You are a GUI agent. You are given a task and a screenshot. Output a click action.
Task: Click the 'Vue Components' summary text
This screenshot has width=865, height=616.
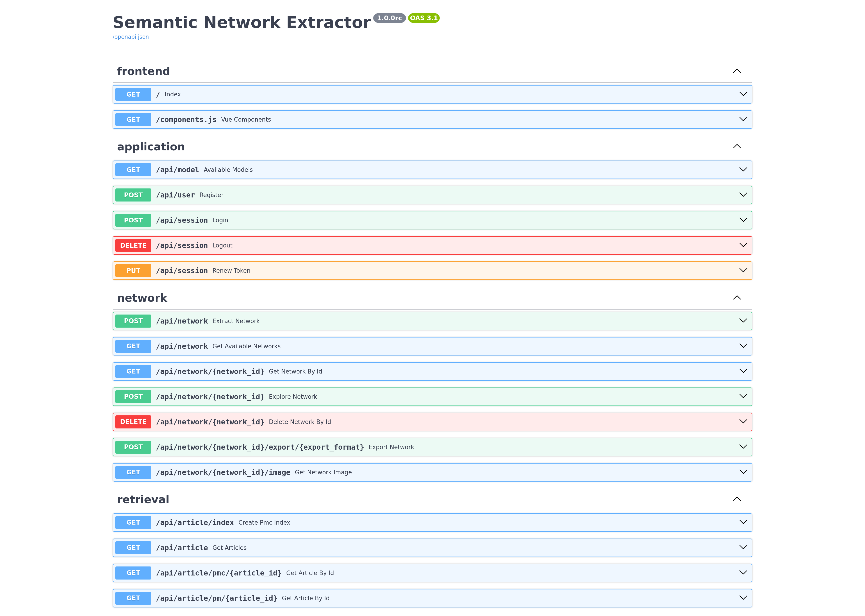[246, 120]
